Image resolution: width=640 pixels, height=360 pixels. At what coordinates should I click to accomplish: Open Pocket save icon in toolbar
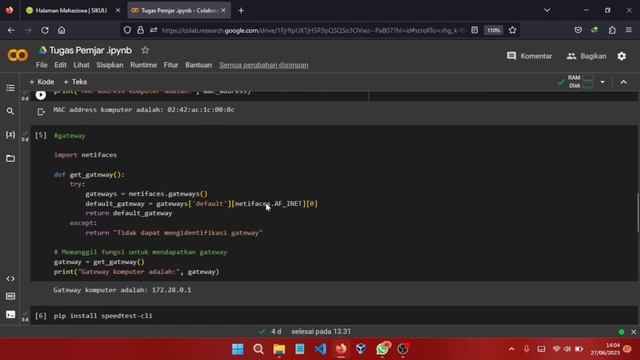[578, 30]
